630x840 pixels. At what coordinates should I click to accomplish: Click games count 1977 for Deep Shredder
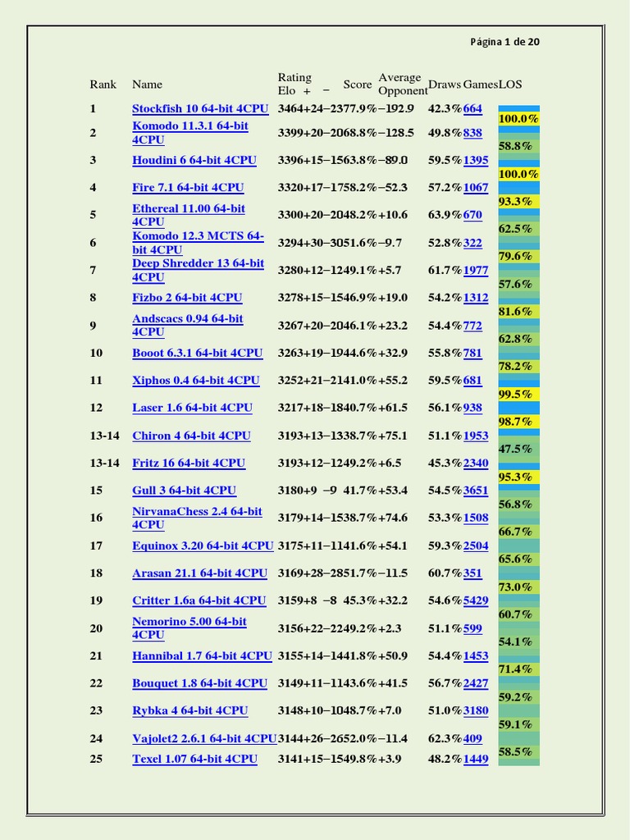click(x=476, y=270)
